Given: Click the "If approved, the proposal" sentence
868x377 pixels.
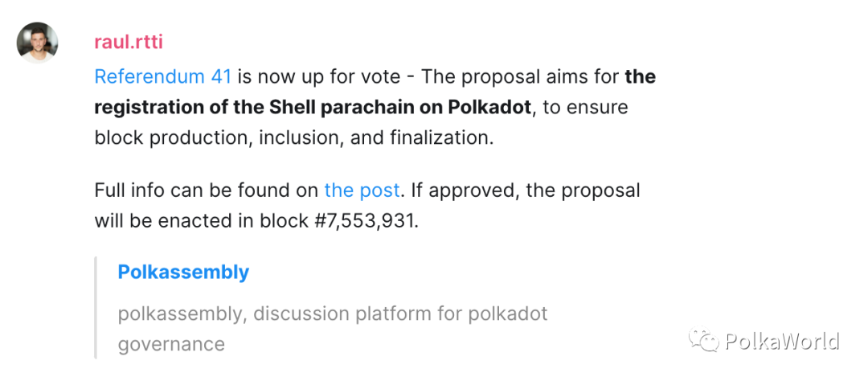Looking at the screenshot, I should [x=526, y=191].
